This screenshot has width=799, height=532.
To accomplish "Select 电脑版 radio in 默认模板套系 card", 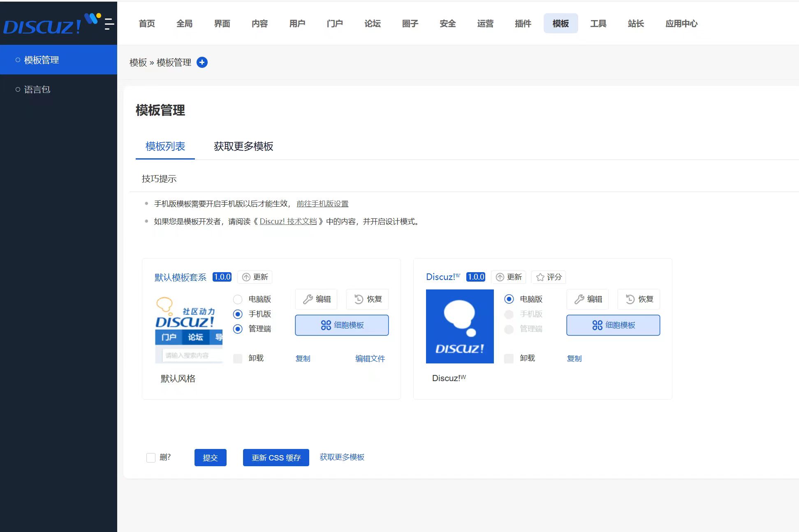I will (238, 299).
